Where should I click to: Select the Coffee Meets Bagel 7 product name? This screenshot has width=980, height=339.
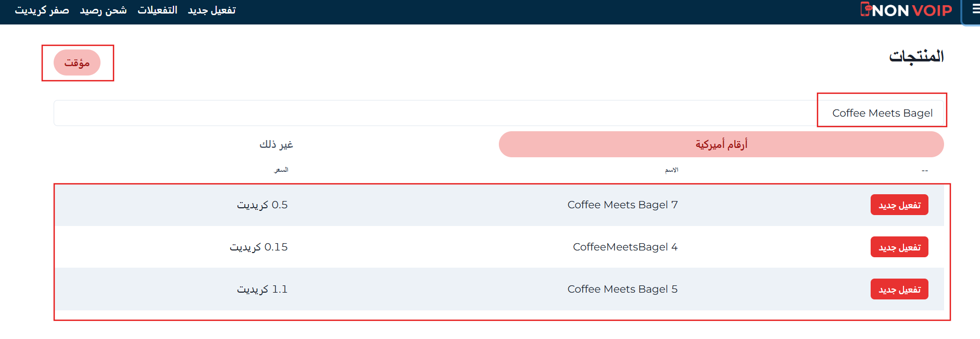(x=622, y=205)
